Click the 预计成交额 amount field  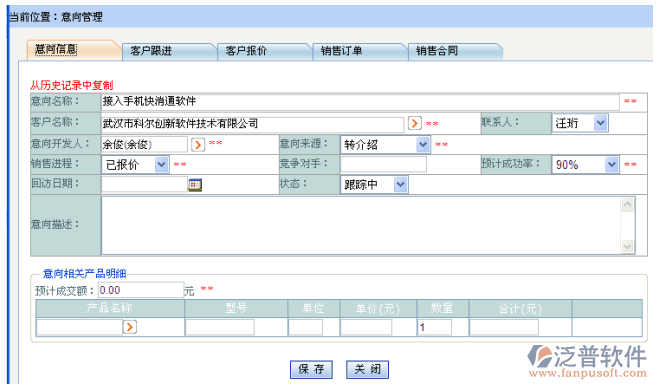141,290
